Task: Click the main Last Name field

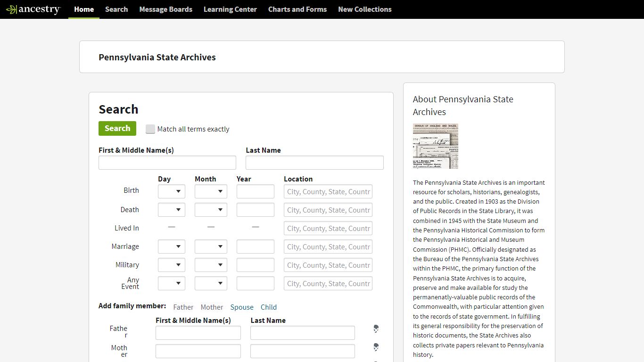Action: [x=314, y=163]
